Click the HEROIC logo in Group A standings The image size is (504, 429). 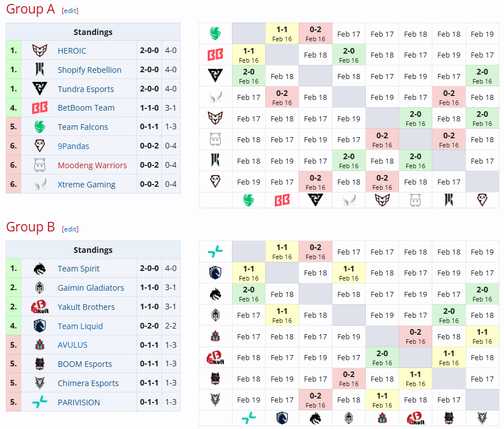[40, 50]
